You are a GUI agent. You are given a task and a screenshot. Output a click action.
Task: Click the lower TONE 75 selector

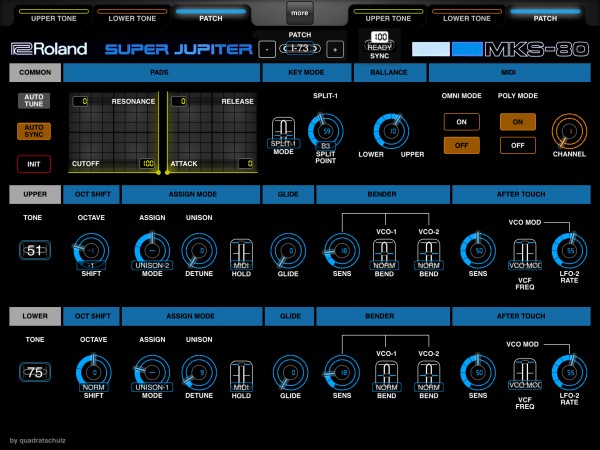(34, 372)
